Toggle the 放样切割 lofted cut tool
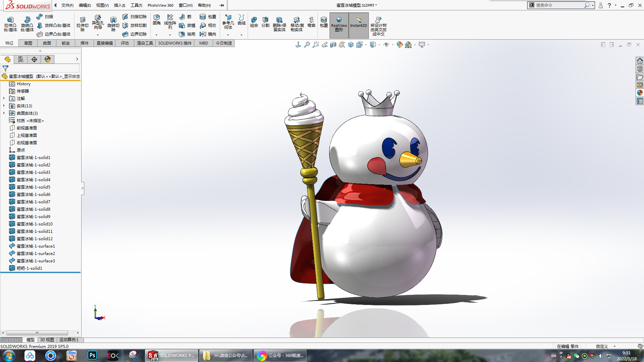This screenshot has width=644, height=362. coord(135,25)
